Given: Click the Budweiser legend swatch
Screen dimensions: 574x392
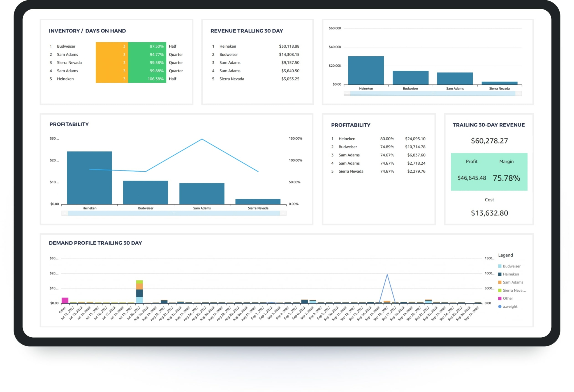Looking at the screenshot, I should [500, 266].
